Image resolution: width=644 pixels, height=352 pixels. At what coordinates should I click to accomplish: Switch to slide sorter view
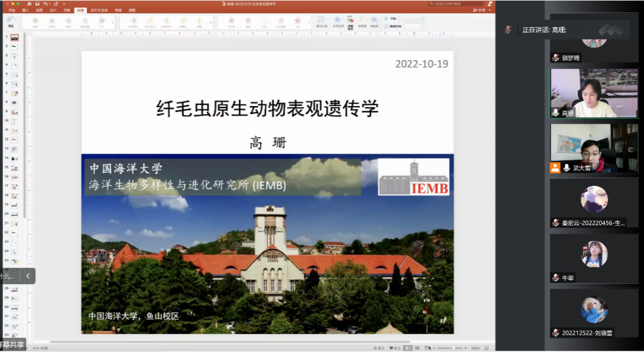tap(417, 348)
